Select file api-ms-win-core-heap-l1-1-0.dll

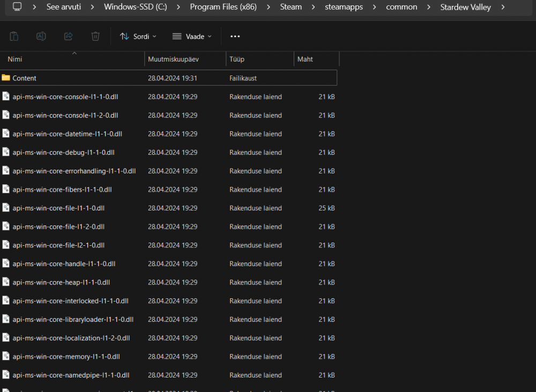[61, 282]
